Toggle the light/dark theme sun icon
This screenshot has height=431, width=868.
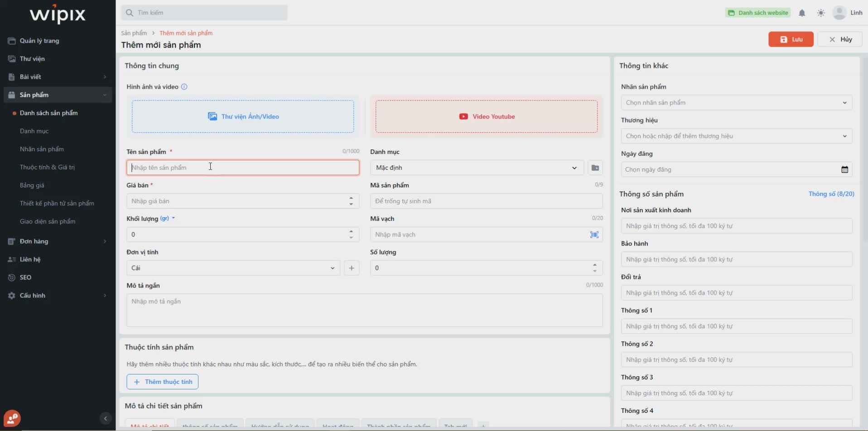tap(821, 13)
